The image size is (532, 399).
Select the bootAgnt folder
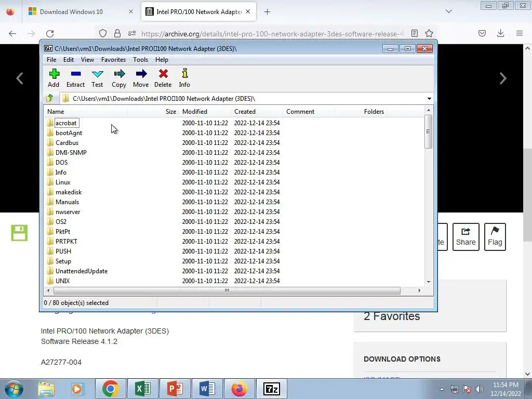[x=69, y=132]
